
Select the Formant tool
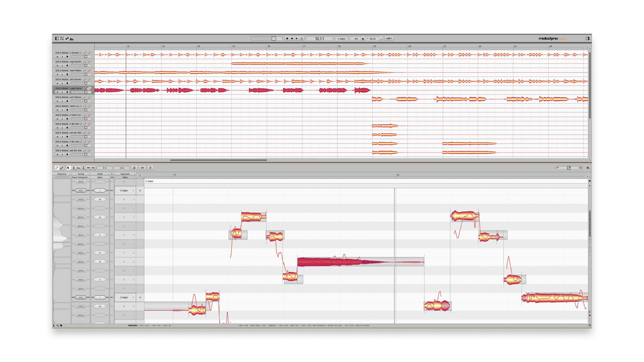pos(78,168)
